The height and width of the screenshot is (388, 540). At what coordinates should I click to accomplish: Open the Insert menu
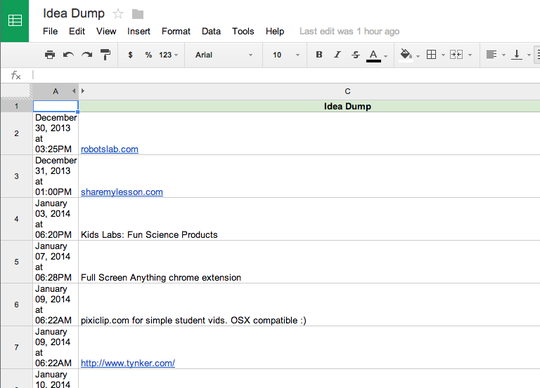[x=139, y=31]
